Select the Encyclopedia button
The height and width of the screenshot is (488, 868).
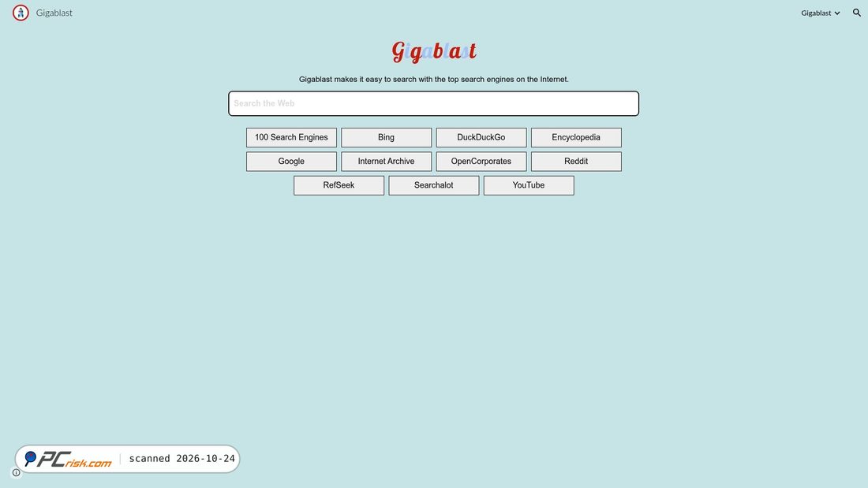click(x=576, y=137)
